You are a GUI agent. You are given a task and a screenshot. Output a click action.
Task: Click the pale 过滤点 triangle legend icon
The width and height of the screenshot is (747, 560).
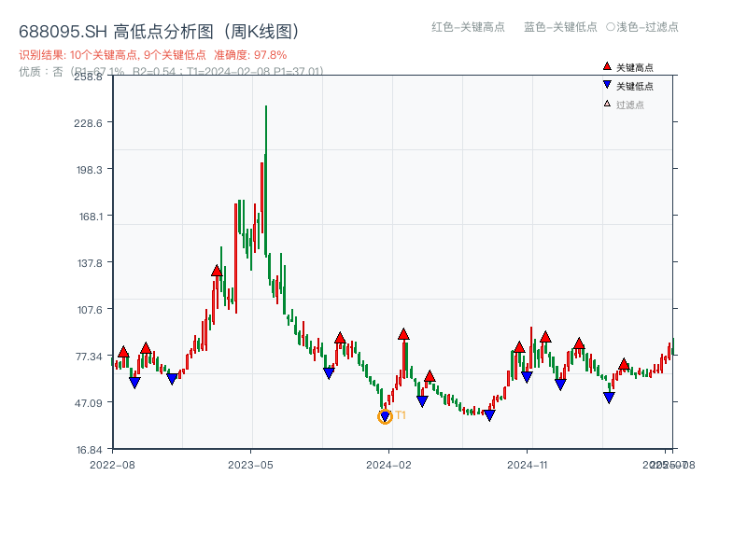607,103
